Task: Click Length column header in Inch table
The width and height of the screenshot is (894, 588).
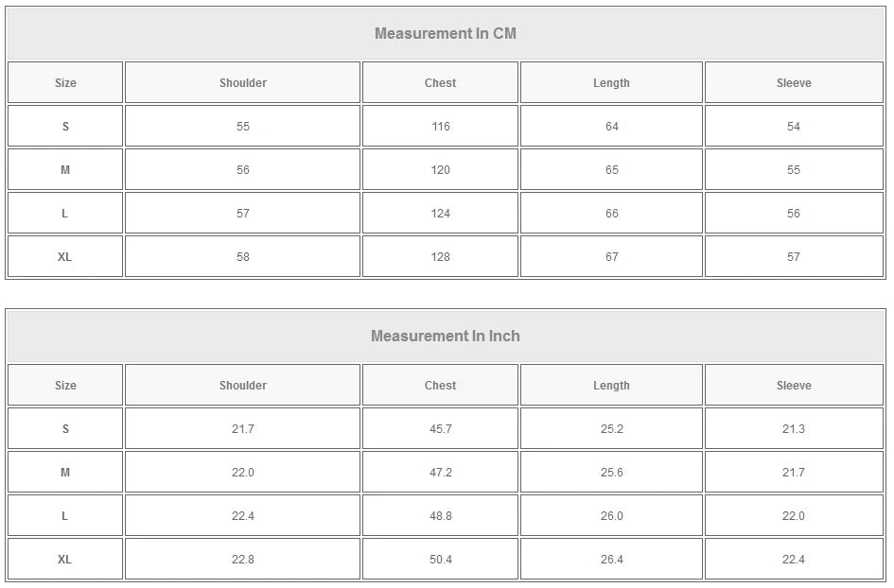Action: pyautogui.click(x=611, y=386)
